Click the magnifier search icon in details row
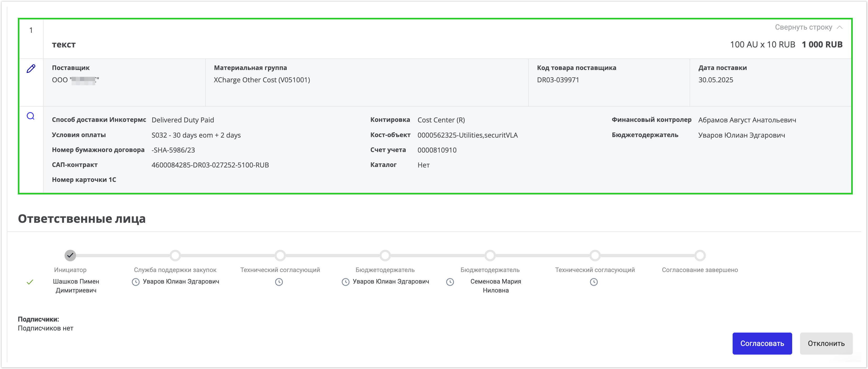Viewport: 868px width, 369px height. click(30, 116)
